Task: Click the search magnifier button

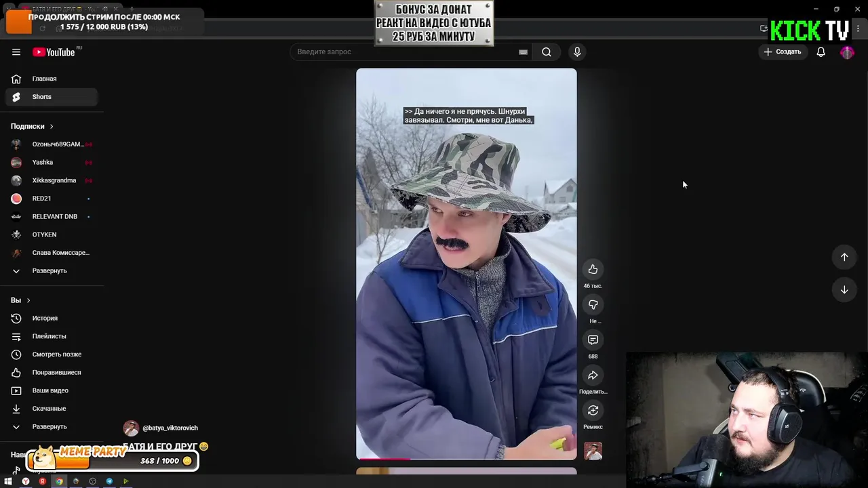Action: point(547,52)
